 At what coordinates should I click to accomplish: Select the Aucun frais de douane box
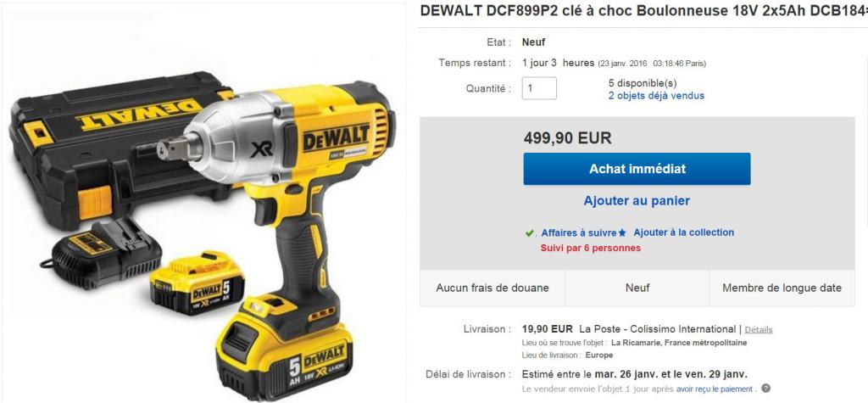[492, 288]
